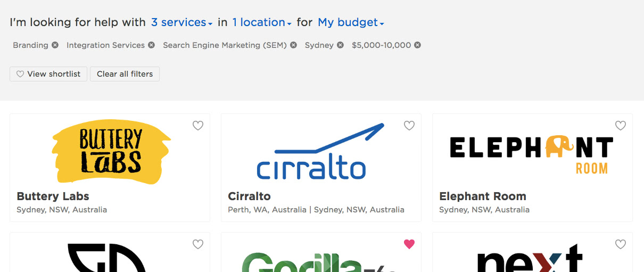Remove the Branding filter tag
The width and height of the screenshot is (644, 272).
(x=55, y=45)
